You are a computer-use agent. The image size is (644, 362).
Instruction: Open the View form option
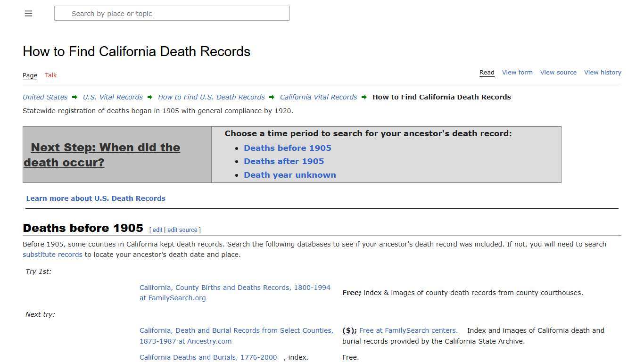[x=517, y=72]
